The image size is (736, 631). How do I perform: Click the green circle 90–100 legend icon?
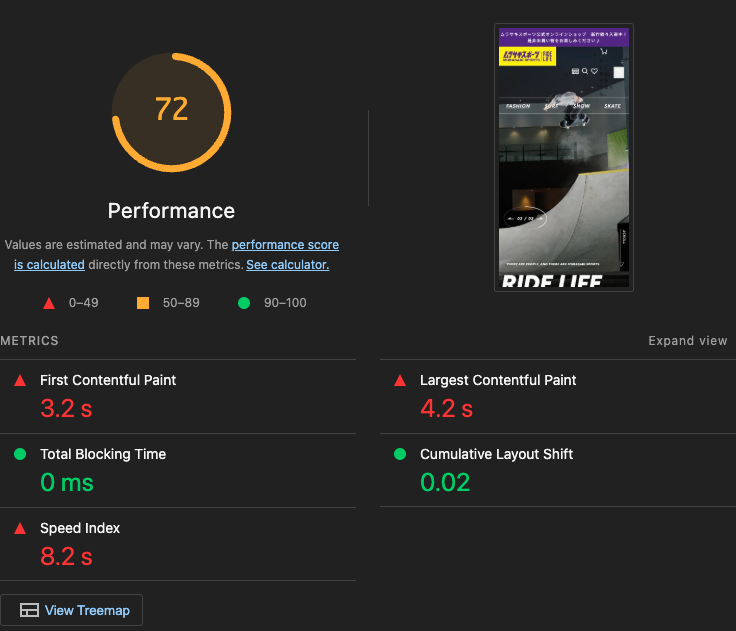click(244, 303)
